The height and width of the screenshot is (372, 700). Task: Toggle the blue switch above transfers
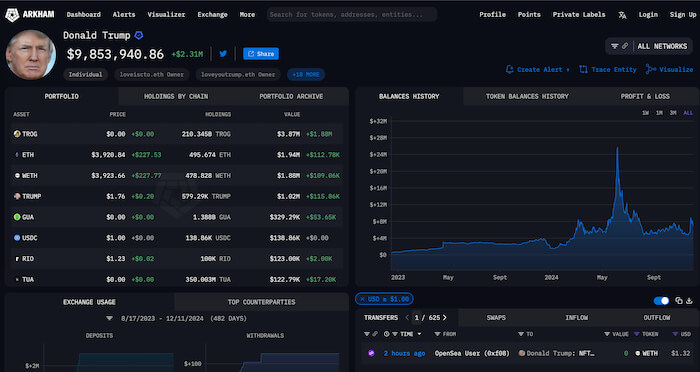661,301
